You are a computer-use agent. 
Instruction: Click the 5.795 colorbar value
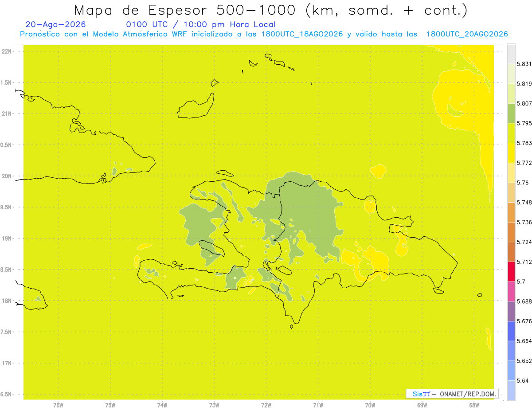[524, 123]
